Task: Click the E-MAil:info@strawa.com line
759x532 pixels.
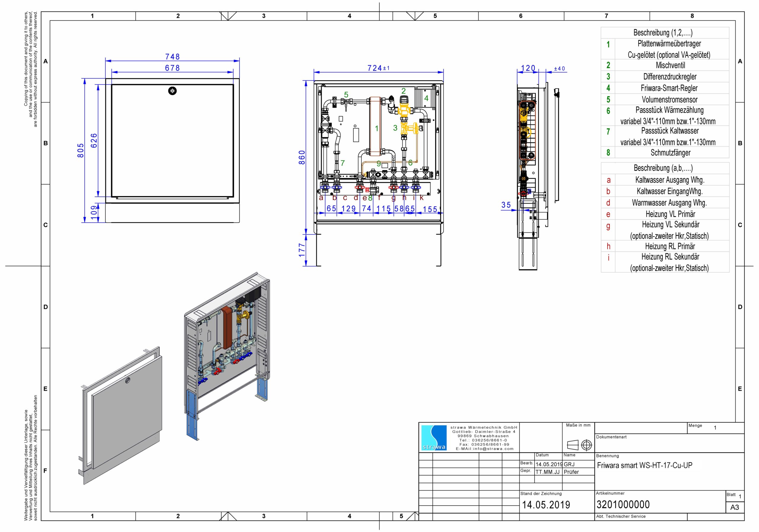Action: pos(485,449)
